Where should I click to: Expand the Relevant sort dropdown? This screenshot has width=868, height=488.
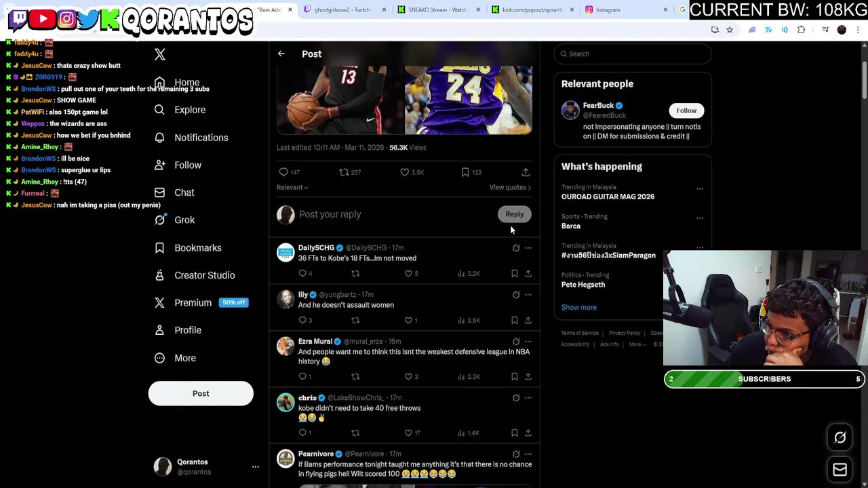click(x=292, y=188)
